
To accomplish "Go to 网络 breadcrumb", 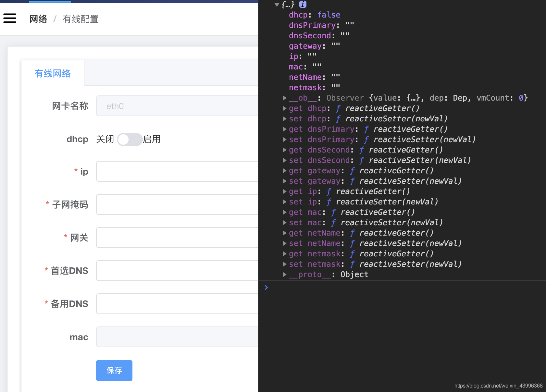I will point(38,19).
